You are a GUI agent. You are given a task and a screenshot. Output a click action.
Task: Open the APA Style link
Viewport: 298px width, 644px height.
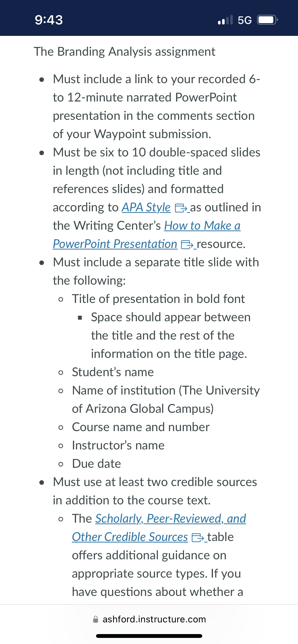[x=146, y=207]
